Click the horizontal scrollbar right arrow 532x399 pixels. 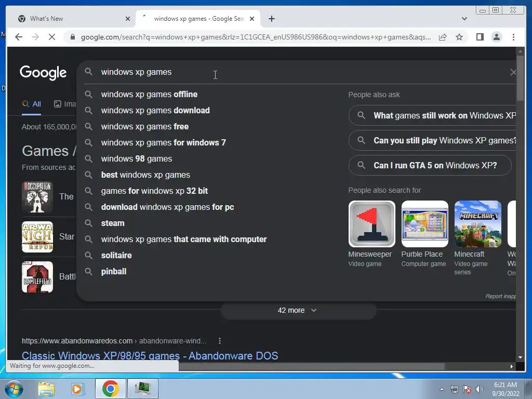[512, 366]
